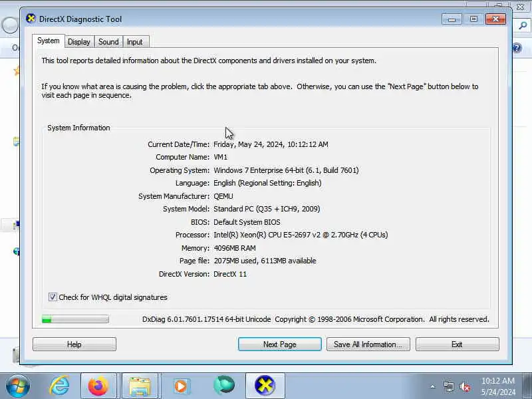532x399 pixels.
Task: Click the Show Desktop strip on taskbar
Action: 527,386
